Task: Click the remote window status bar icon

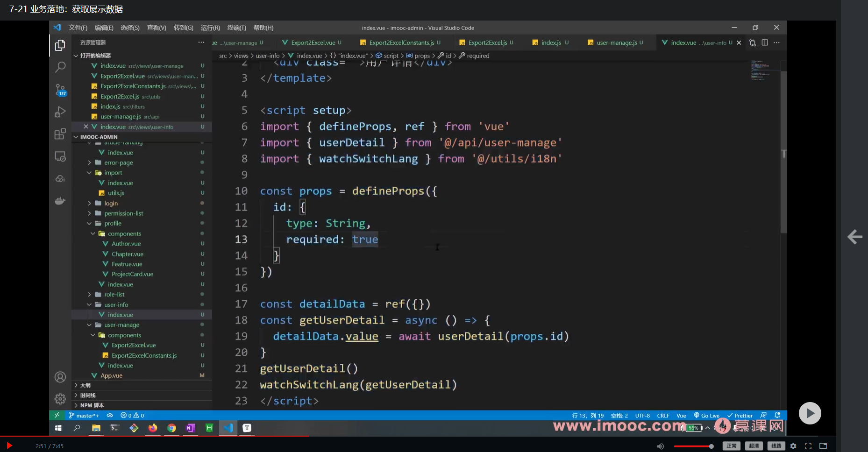Action: 57,415
